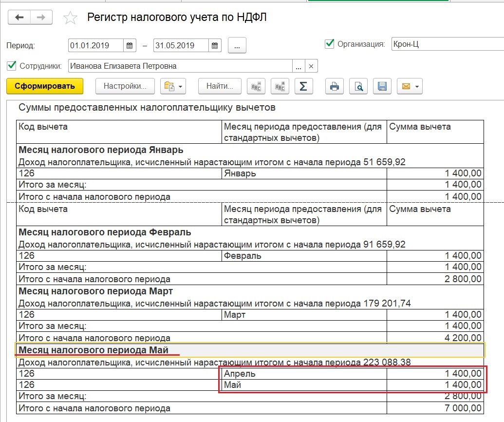
Task: Open calendar for period end date
Action: point(215,46)
